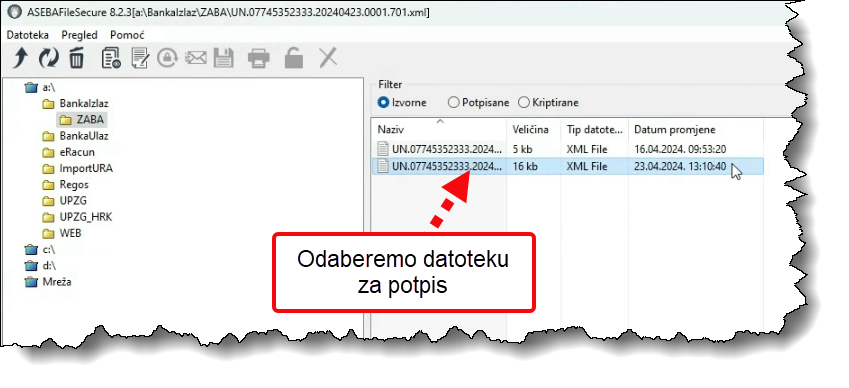
Task: Click the refresh arrows toolbar icon
Action: point(49,57)
